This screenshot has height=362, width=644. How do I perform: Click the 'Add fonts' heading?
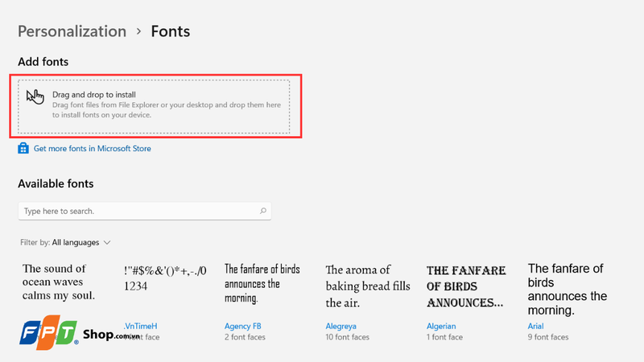tap(43, 62)
